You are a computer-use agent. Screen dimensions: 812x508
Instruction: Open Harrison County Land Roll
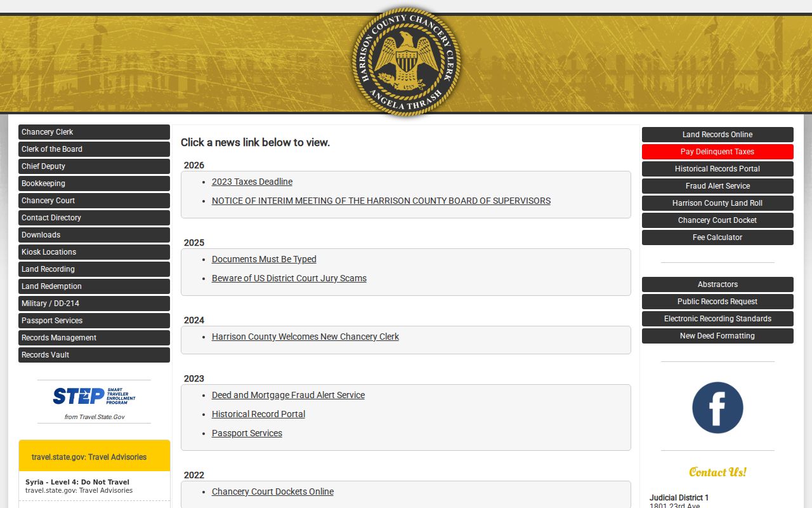pyautogui.click(x=717, y=203)
